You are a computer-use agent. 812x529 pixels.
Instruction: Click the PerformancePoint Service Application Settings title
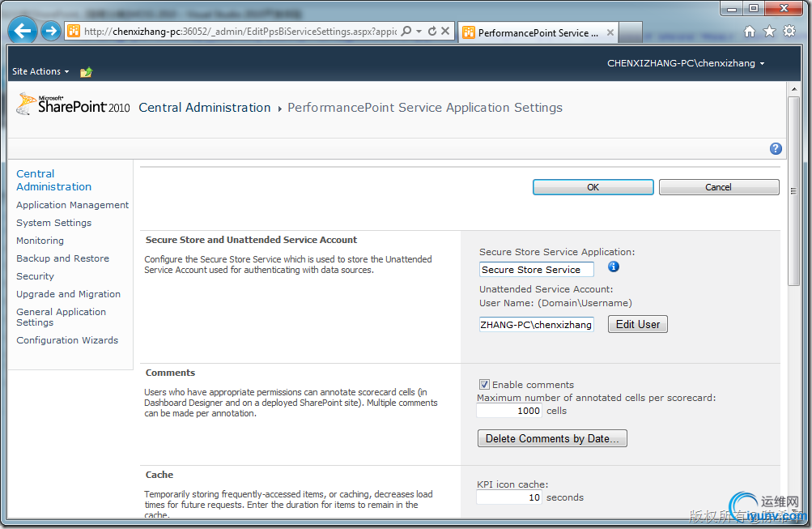point(425,107)
